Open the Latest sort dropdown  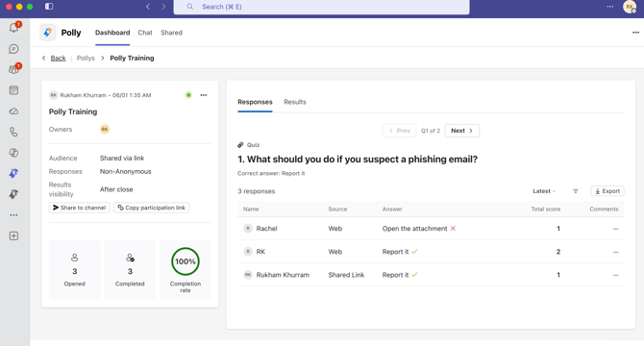[x=544, y=191]
